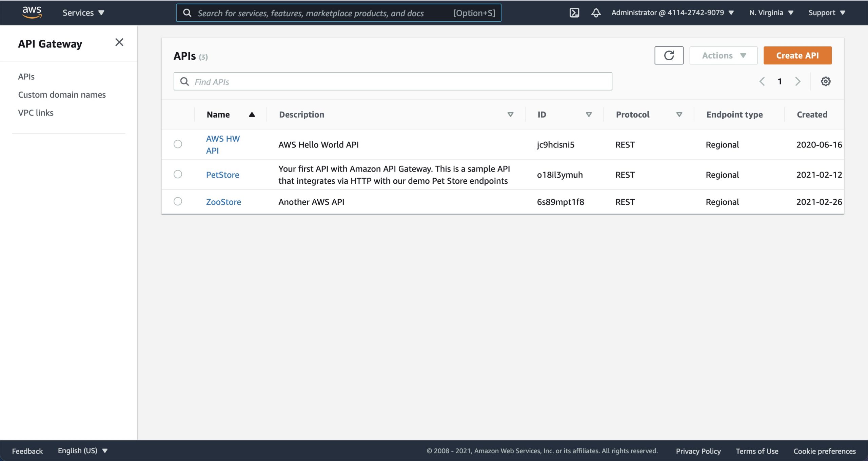Screen dimensions: 868x461
Task: Click the PetStore description text
Action: (x=394, y=175)
